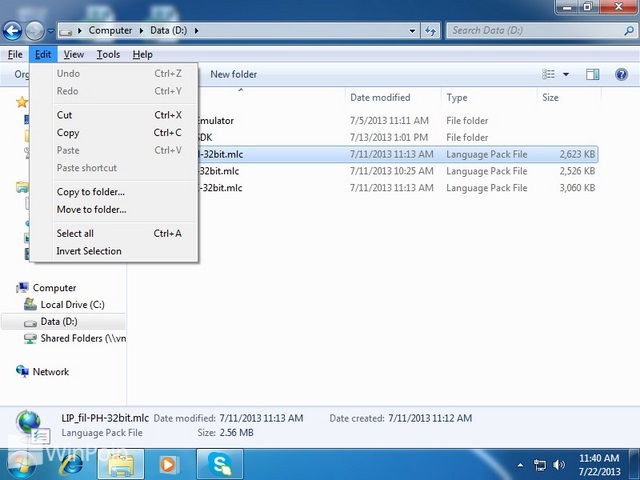
Task: Select Computer in navigation pane
Action: (x=54, y=288)
